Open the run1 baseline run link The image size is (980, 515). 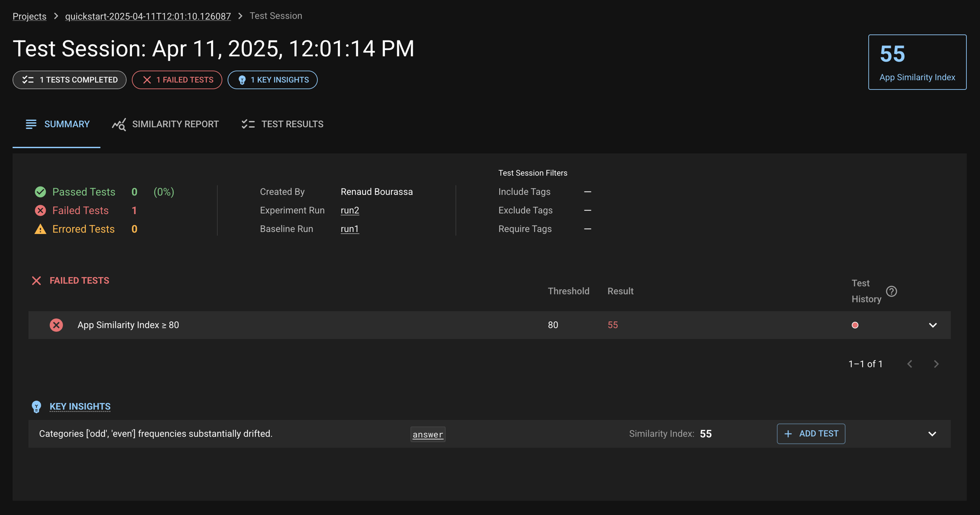point(350,229)
